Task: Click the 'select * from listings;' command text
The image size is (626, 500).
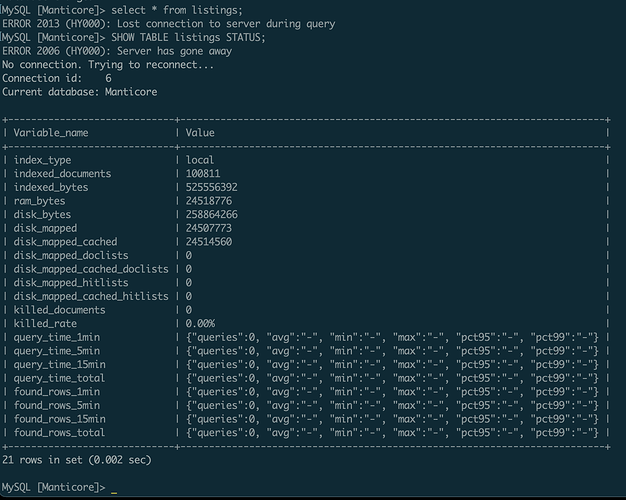Action: 176,10
